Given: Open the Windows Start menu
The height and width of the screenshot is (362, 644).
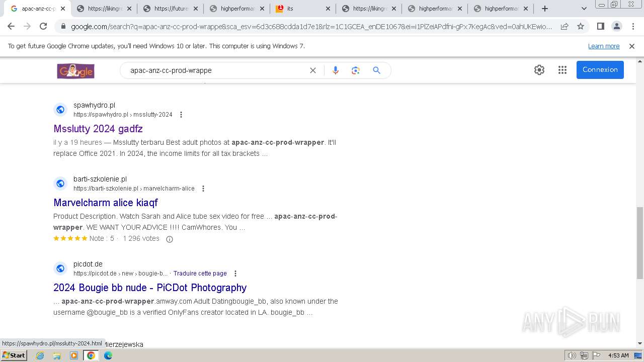Looking at the screenshot, I should 14,355.
